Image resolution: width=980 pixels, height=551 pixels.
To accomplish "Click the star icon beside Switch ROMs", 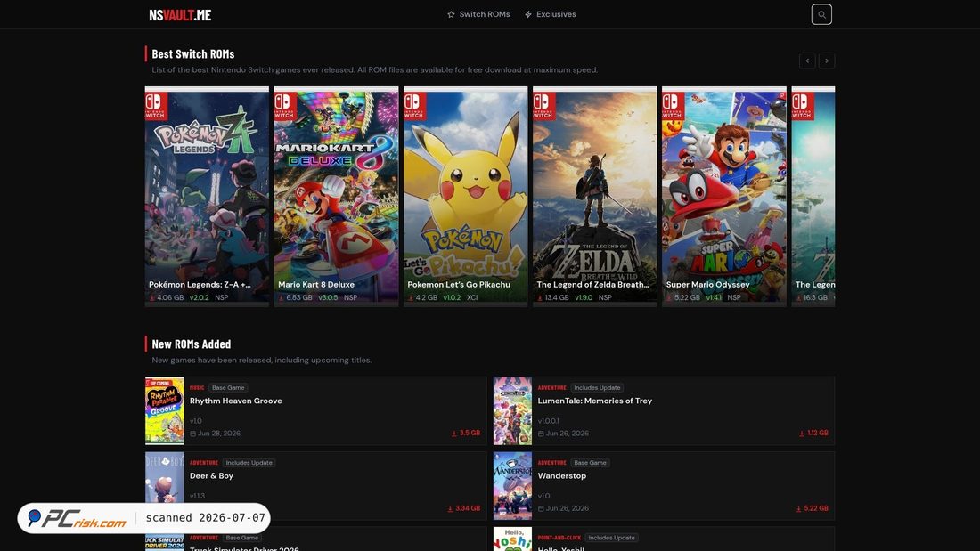I will 452,14.
